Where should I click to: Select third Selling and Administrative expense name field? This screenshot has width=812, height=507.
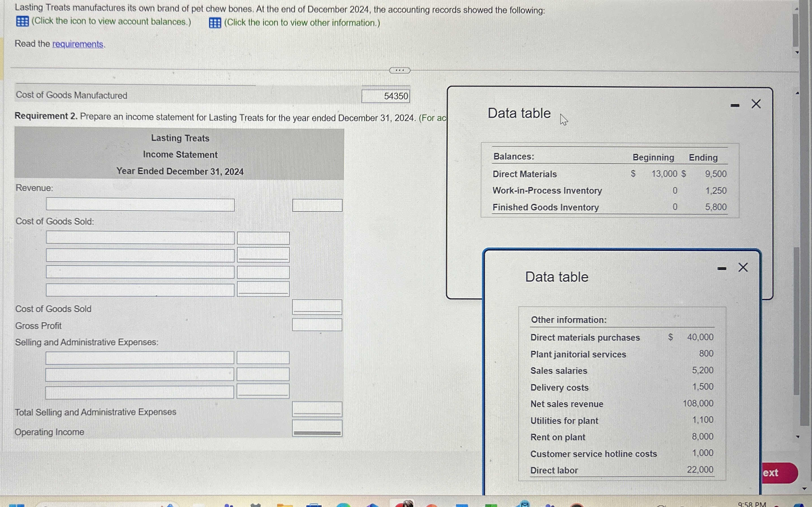point(140,392)
